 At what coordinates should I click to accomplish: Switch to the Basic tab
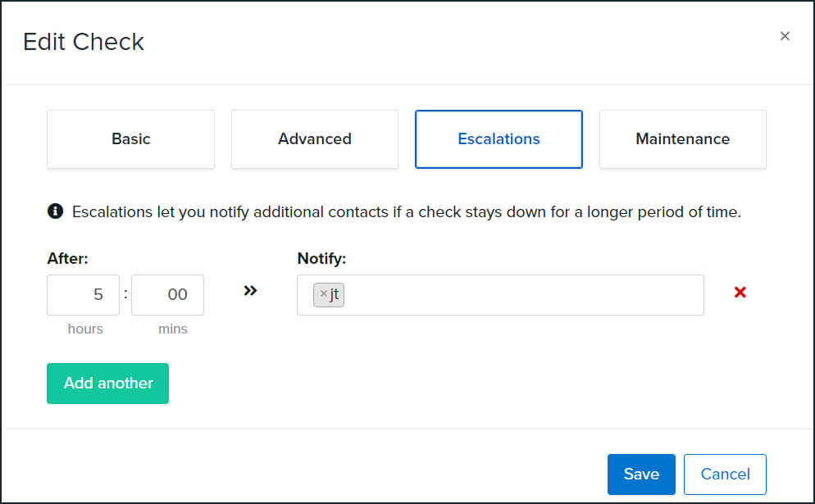(130, 138)
